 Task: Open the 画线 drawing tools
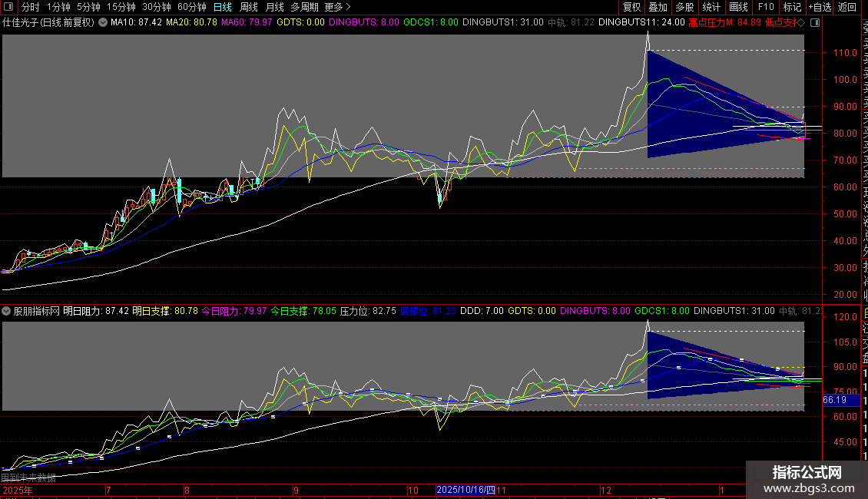coord(738,7)
